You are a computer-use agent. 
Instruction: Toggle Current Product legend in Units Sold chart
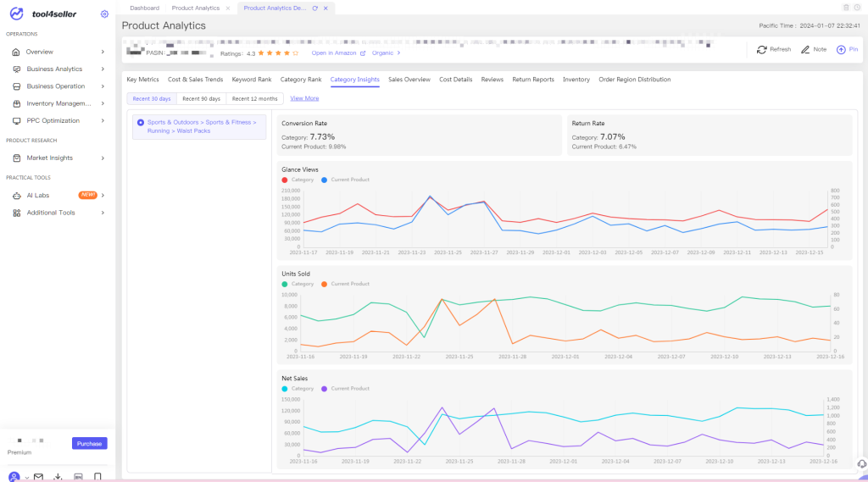pyautogui.click(x=346, y=284)
